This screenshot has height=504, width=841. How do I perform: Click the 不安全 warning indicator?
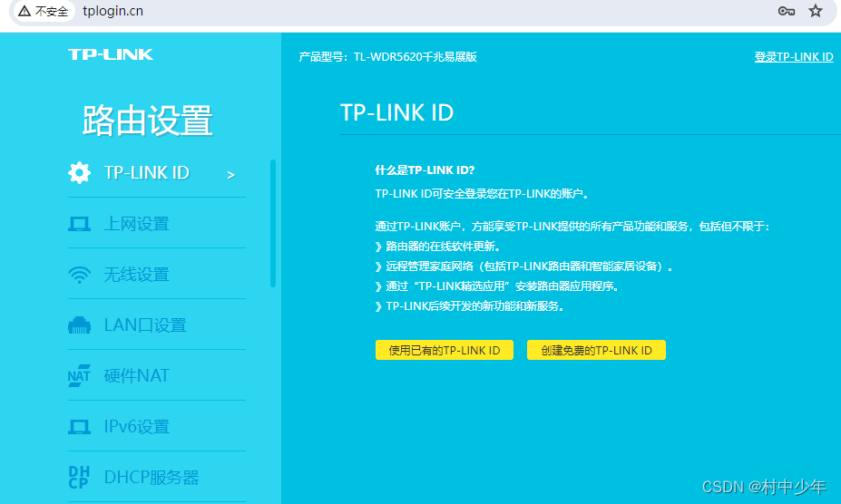pos(44,11)
